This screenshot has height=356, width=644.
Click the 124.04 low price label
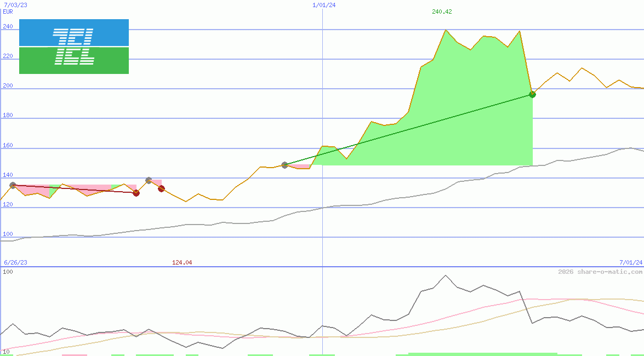pos(182,262)
